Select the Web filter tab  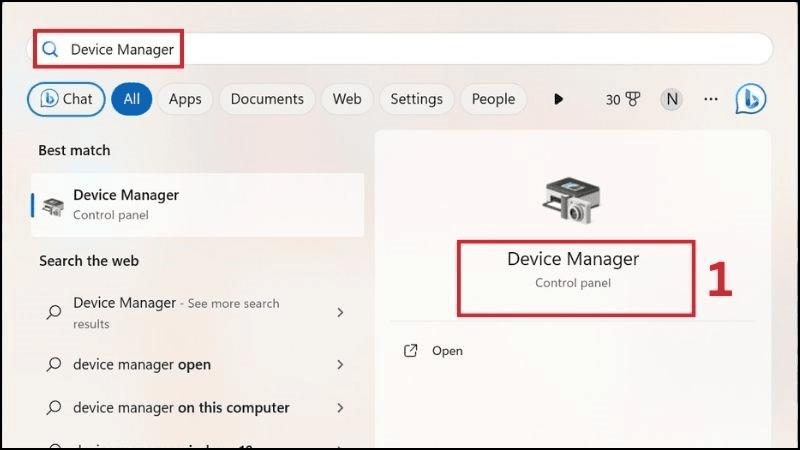click(x=347, y=99)
